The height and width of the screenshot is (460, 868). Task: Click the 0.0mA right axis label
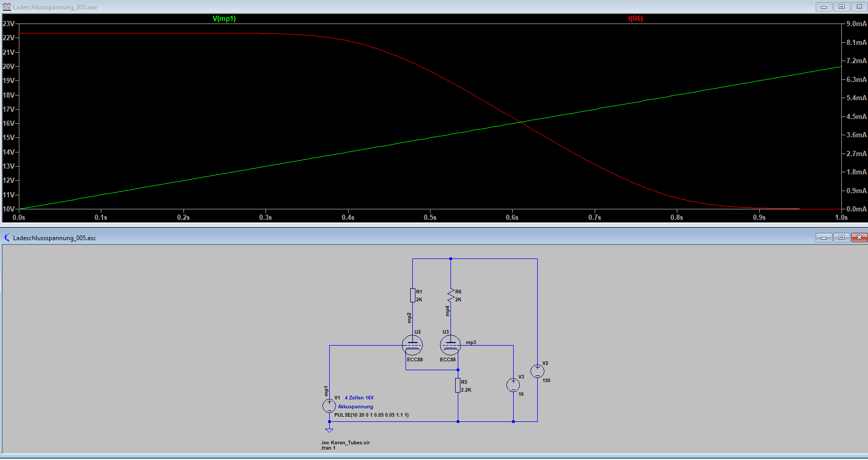point(857,209)
